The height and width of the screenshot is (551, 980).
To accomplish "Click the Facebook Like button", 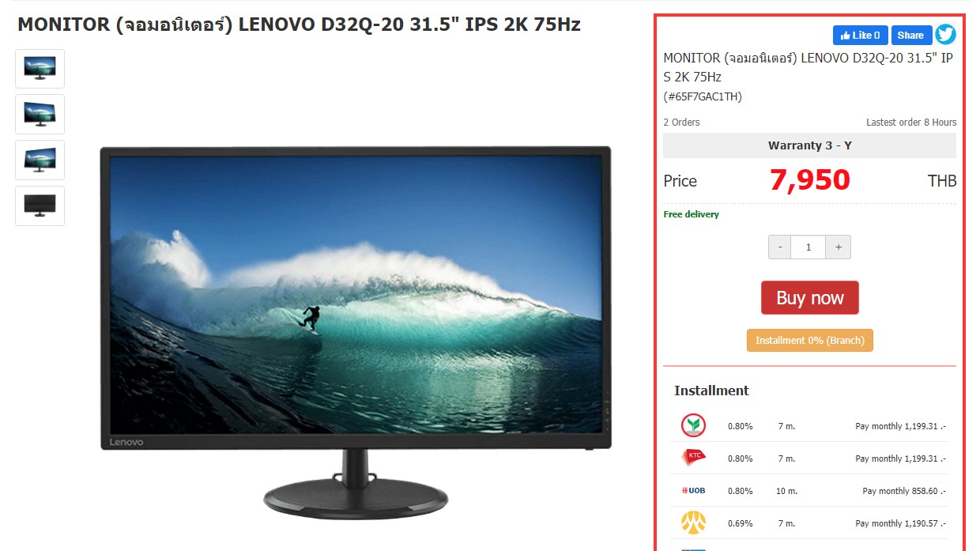I will pos(860,36).
